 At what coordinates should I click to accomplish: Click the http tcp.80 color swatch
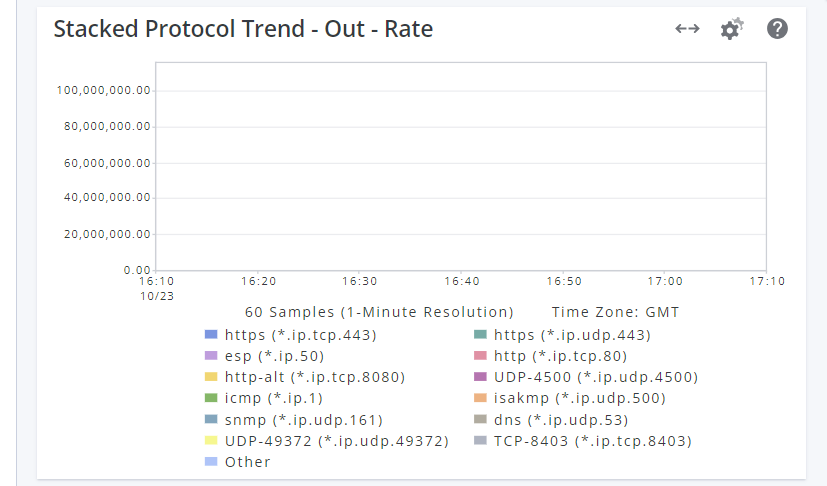coord(480,356)
